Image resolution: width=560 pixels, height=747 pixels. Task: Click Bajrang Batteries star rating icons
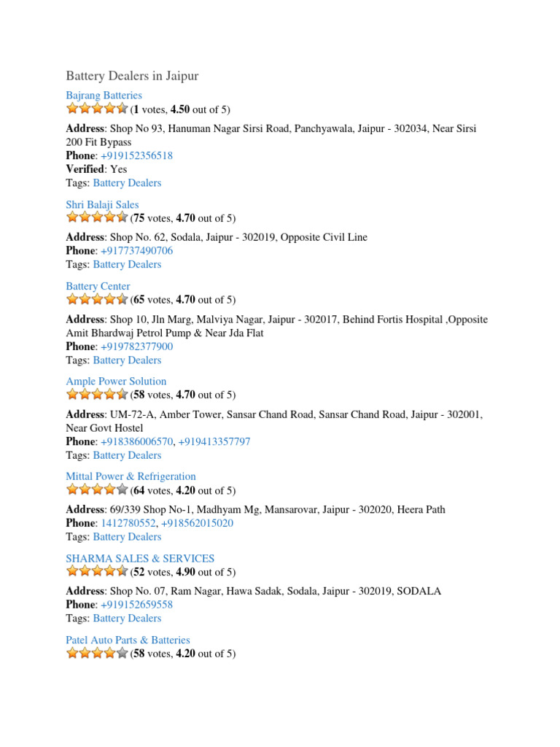97,109
